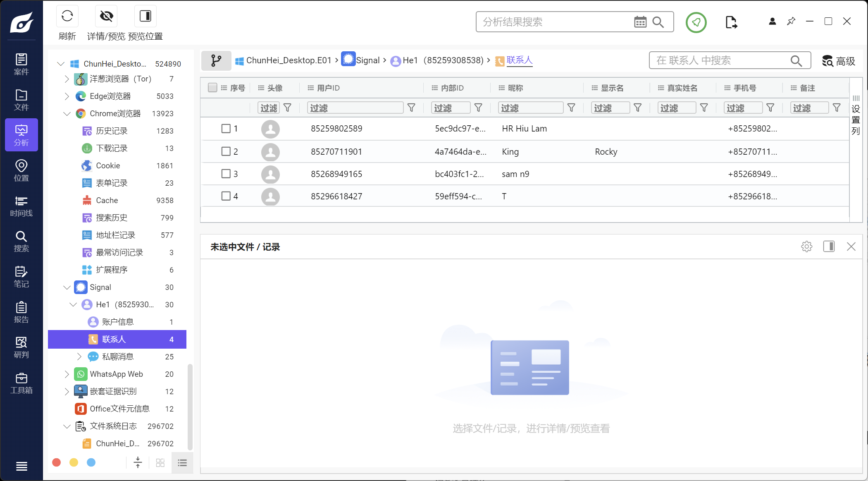The width and height of the screenshot is (868, 481).
Task: Open the Toolbox (工具箱) sidebar section
Action: click(21, 383)
